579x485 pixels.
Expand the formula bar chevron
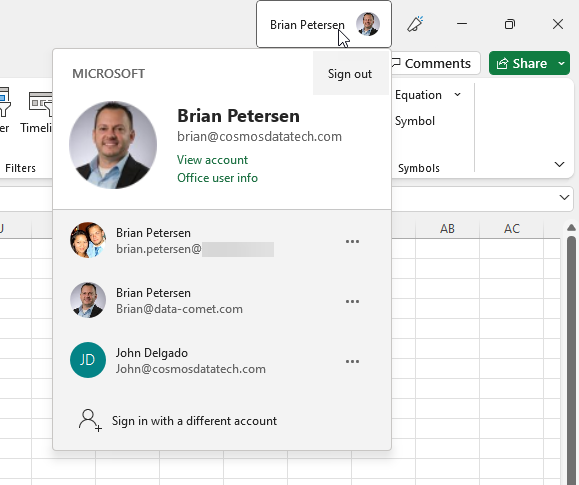click(564, 198)
